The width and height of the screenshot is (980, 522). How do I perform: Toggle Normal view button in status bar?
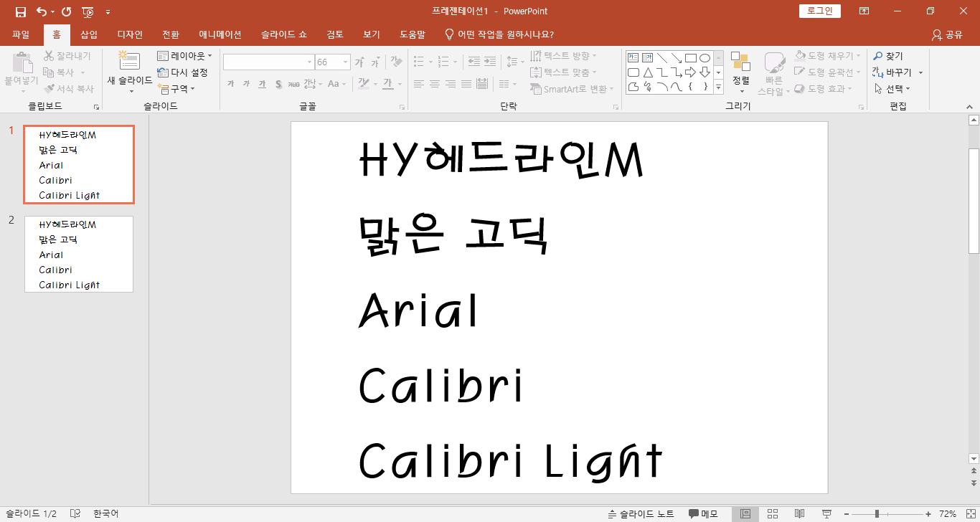[x=746, y=514]
